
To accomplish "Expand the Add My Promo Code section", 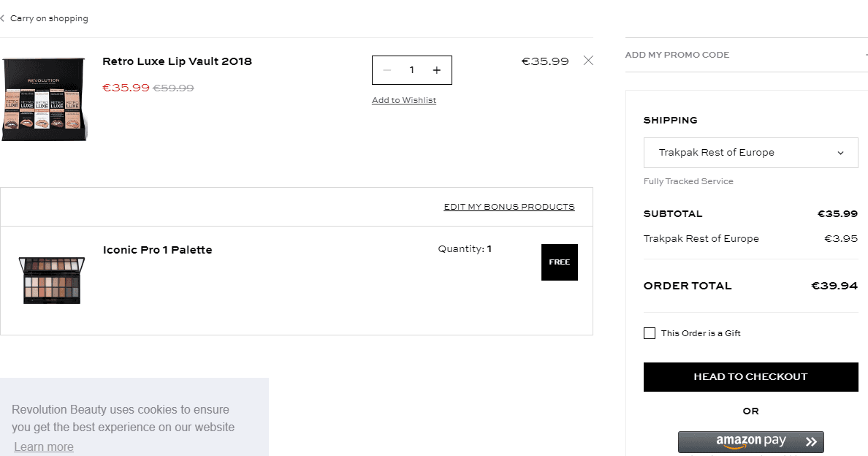I will click(x=746, y=55).
